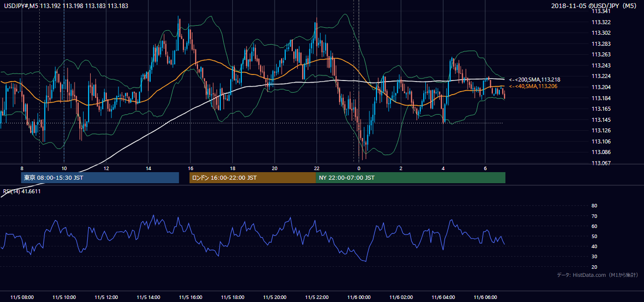Select the ロンドン 16:00-22:00 JST session bar
The image size is (644, 302).
coord(252,178)
